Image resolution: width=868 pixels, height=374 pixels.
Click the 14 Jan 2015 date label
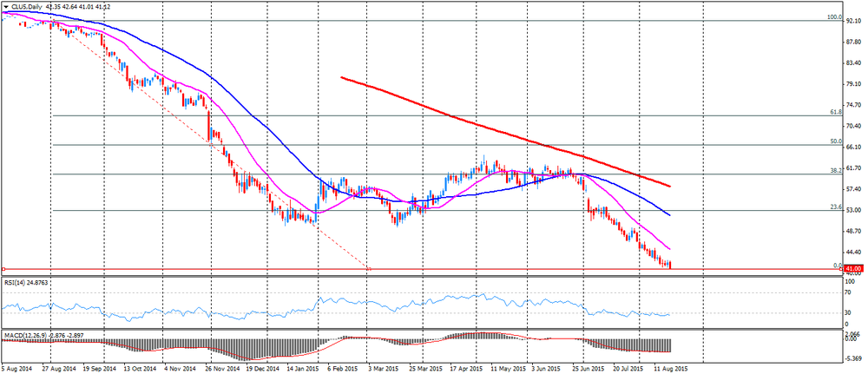[x=302, y=367]
